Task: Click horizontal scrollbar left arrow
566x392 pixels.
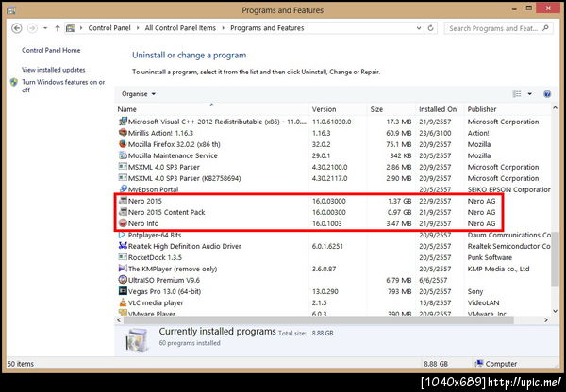Action: [119, 319]
